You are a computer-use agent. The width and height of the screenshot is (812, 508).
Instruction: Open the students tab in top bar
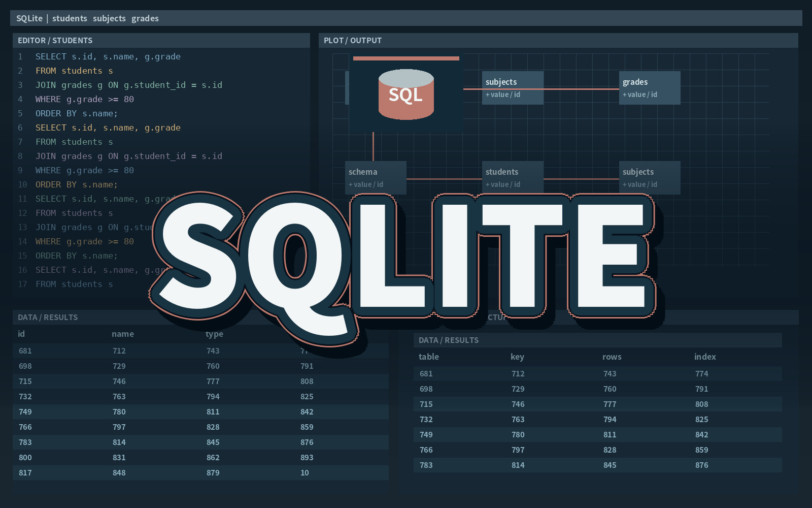tap(70, 18)
